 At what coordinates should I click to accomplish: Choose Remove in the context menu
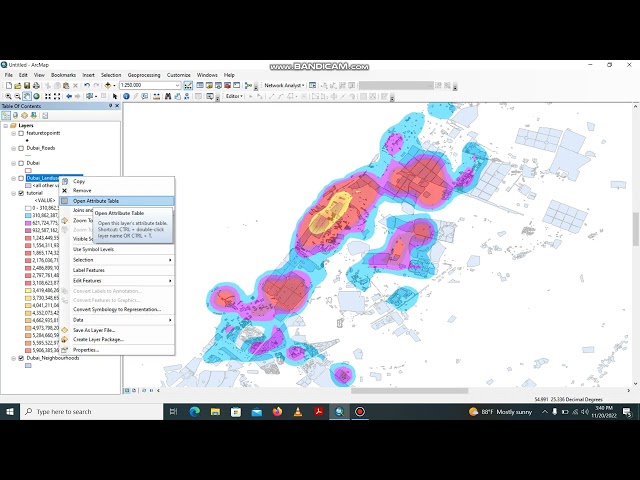click(x=117, y=191)
